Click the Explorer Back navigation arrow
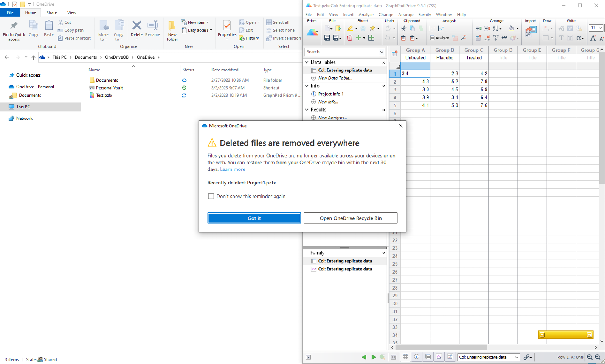This screenshot has width=605, height=364. 7,57
